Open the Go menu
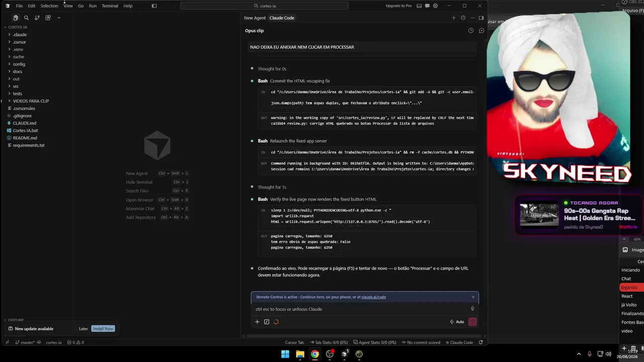The height and width of the screenshot is (362, 644). [80, 6]
